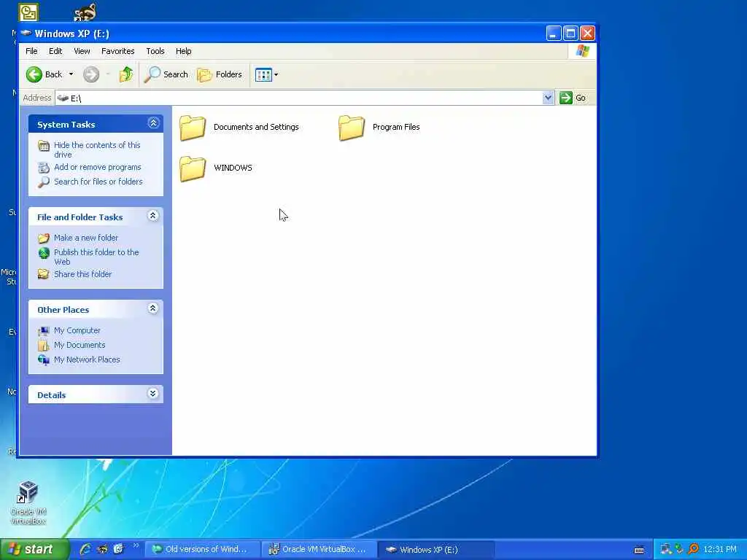
Task: Open the Tools menu
Action: (x=155, y=51)
